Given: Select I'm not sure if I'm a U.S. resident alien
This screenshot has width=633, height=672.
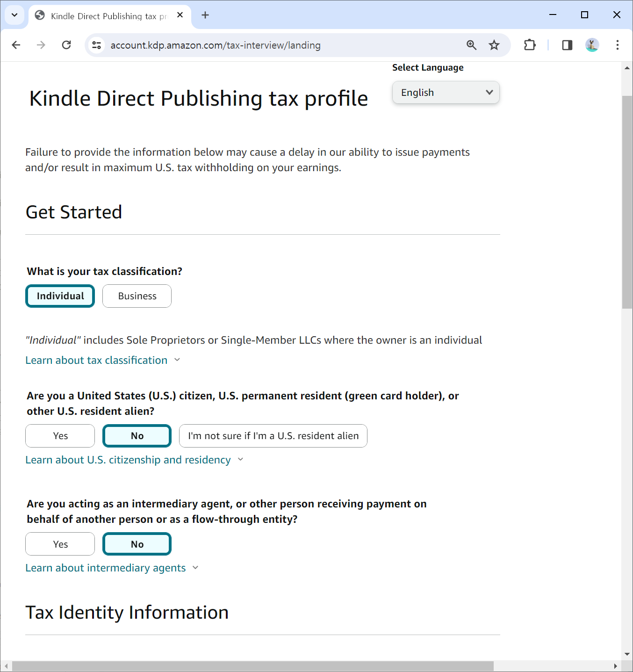Looking at the screenshot, I should point(273,436).
